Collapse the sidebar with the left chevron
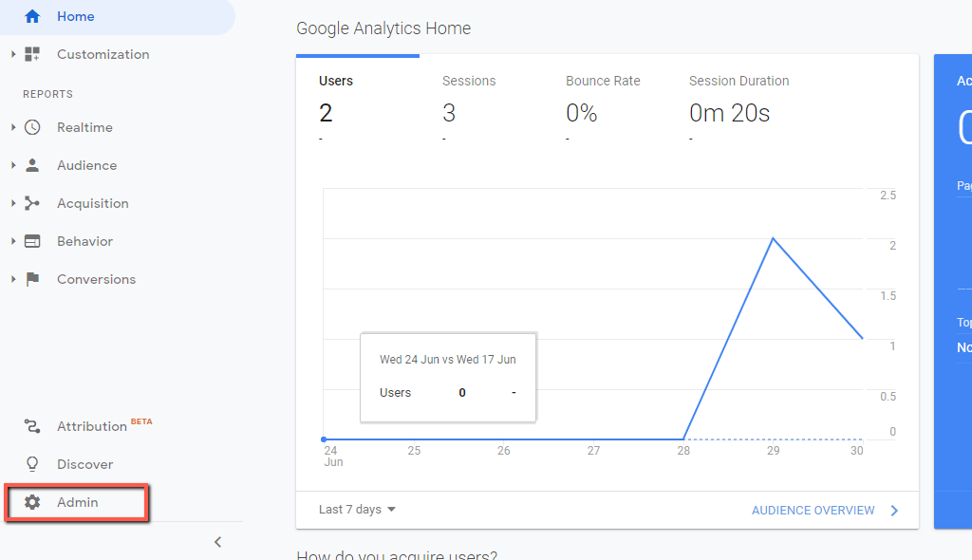Screen dimensions: 972x560 pos(217,542)
